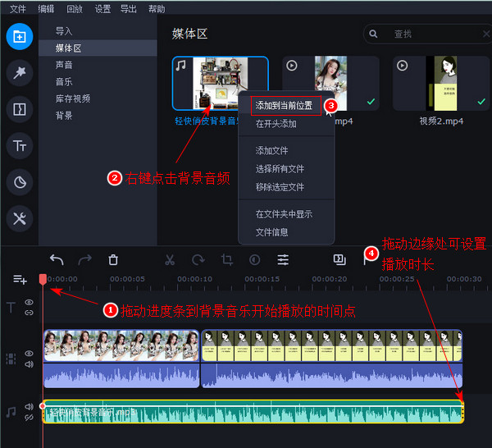Viewport: 492px width, 448px height.
Task: Select the second yellow video clip on timeline
Action: 331,359
